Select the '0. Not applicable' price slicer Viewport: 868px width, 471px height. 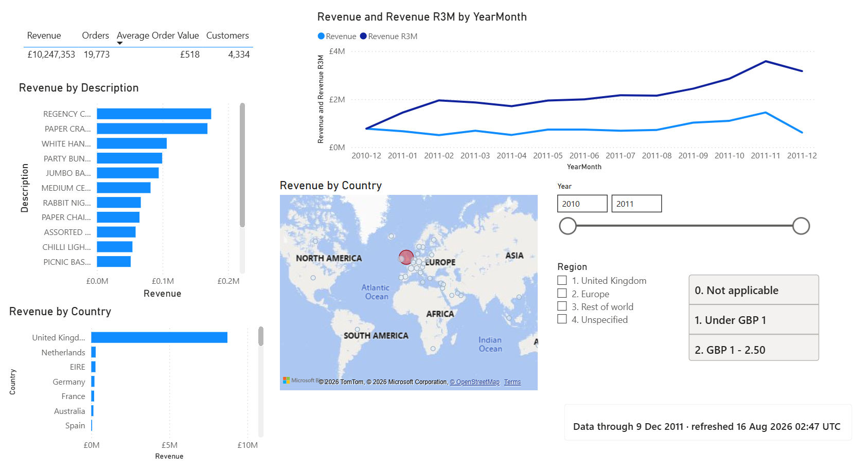tap(753, 290)
